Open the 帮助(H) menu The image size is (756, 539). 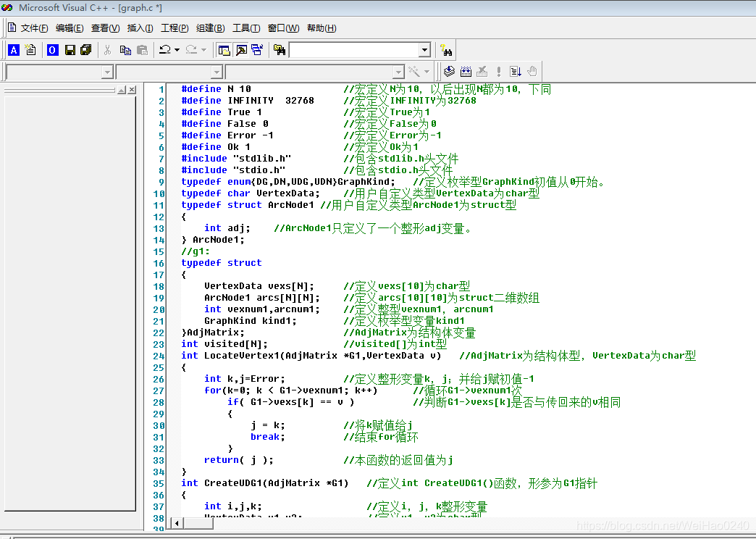pyautogui.click(x=322, y=28)
